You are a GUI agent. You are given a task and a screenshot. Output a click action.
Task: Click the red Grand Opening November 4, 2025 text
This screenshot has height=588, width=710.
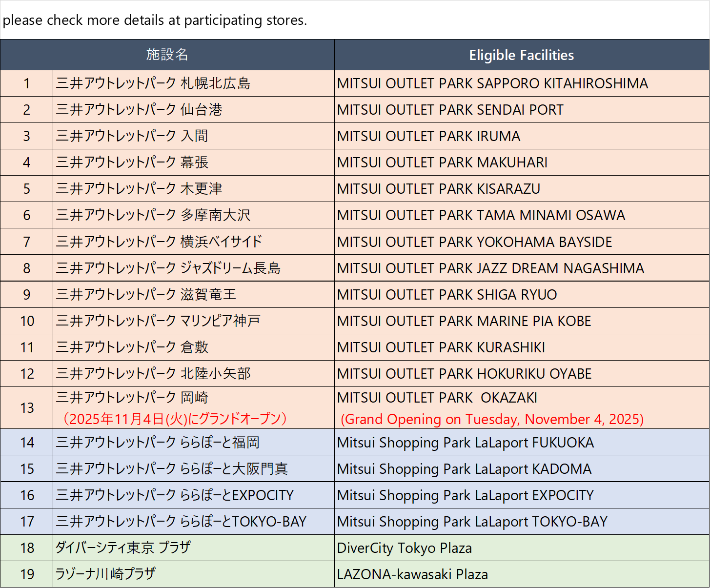[x=492, y=419]
